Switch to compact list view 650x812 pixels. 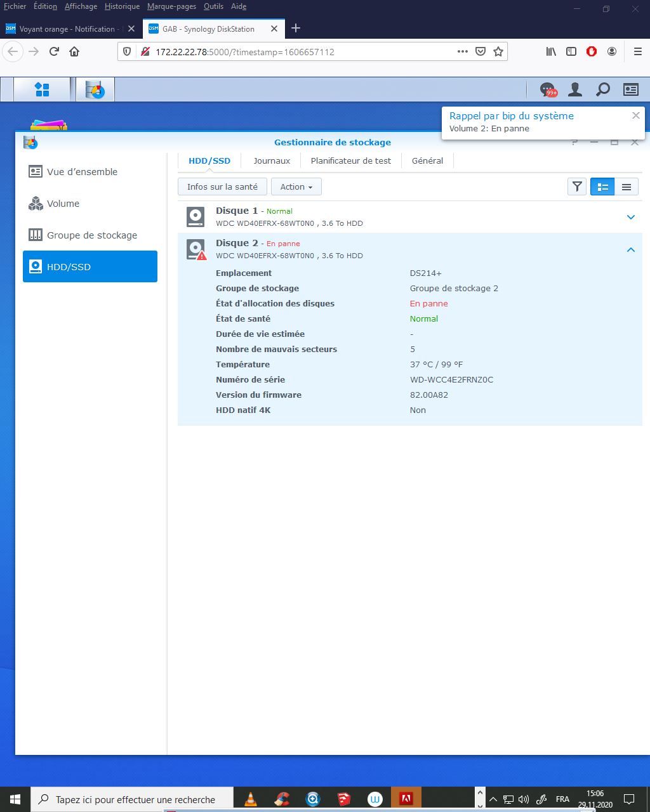tap(627, 187)
